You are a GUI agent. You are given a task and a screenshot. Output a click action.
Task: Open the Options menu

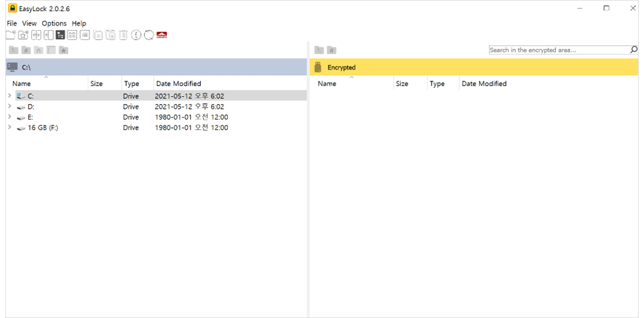[x=54, y=23]
